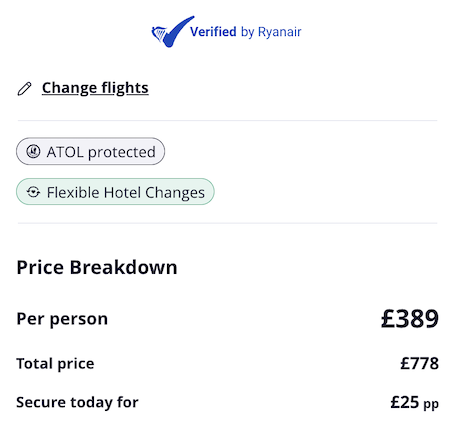454x423 pixels.
Task: Click the ATOL circular logo icon
Action: point(33,152)
